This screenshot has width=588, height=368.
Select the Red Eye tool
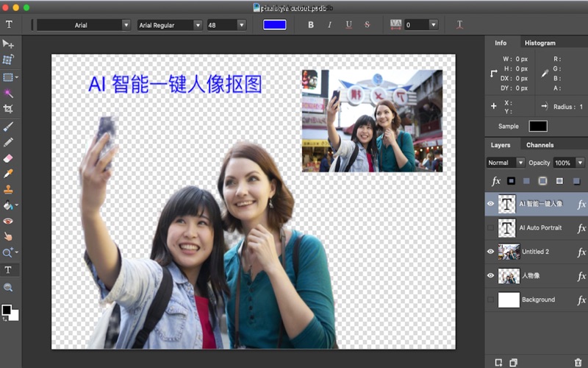tap(9, 221)
